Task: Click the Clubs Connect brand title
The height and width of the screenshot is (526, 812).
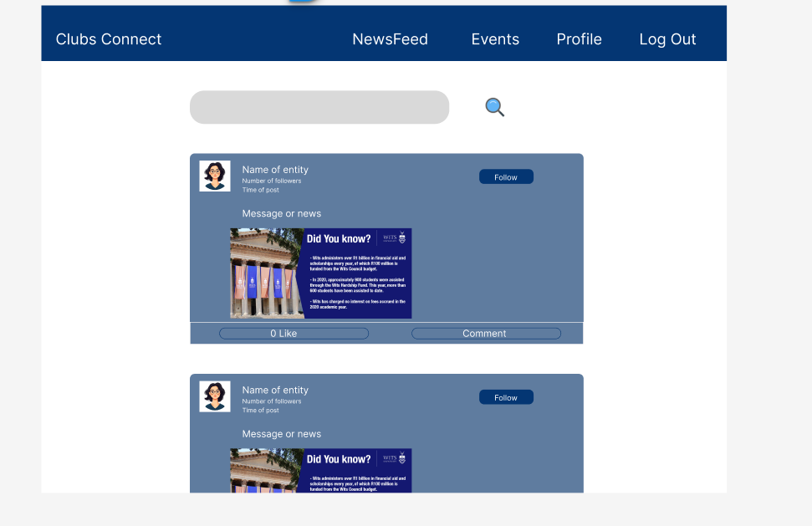Action: point(108,39)
